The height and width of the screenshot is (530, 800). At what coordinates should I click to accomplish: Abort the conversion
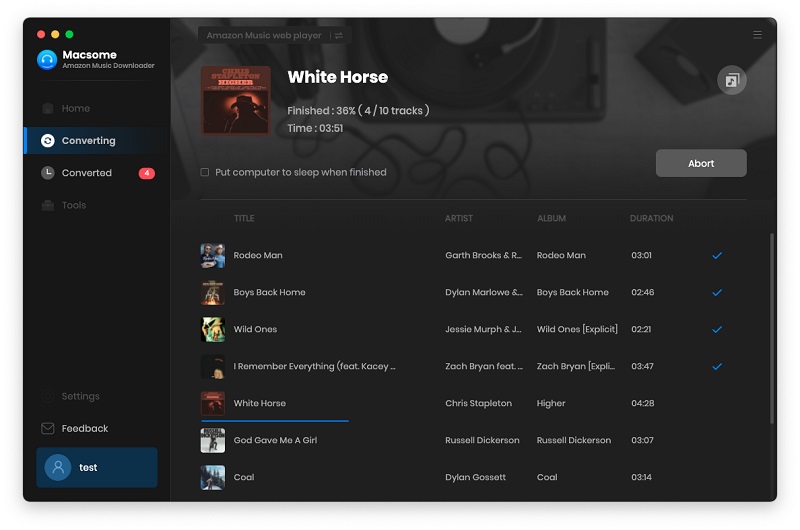pos(701,163)
